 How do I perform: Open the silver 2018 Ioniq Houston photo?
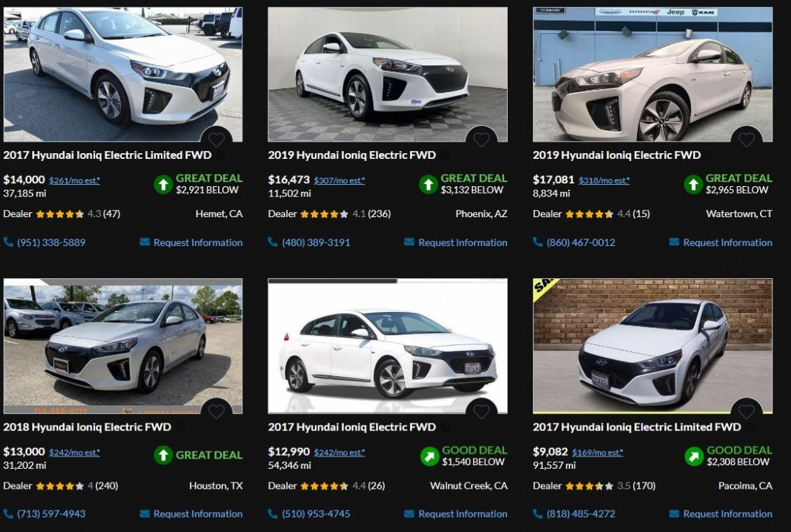click(122, 345)
